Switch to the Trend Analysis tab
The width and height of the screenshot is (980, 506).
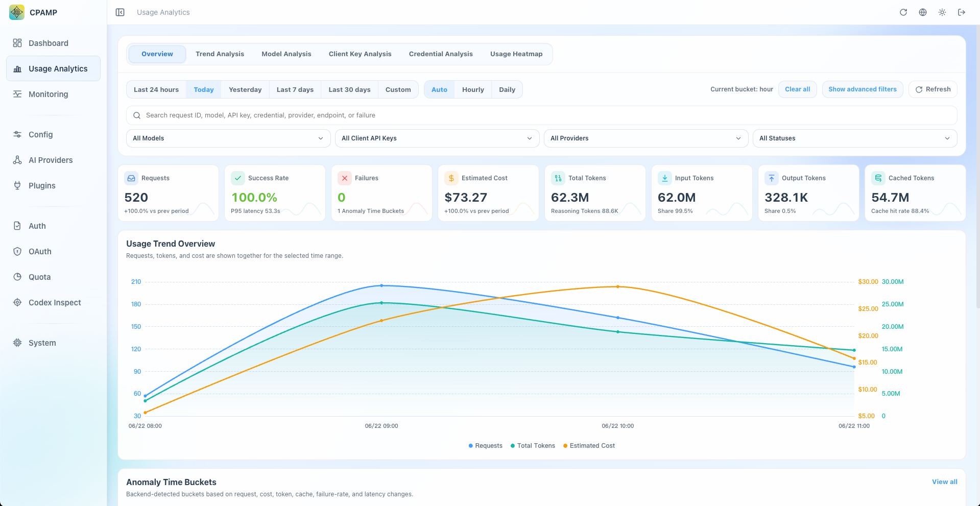point(220,54)
